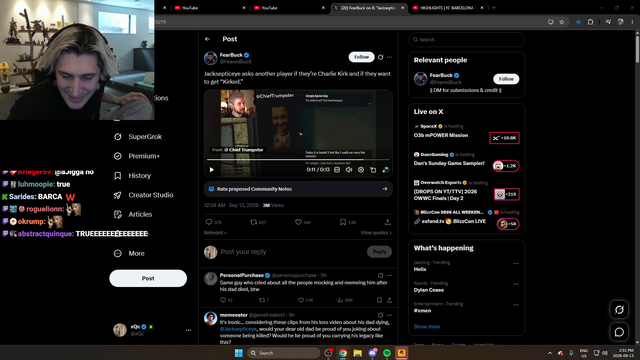Bookmark FearBuck's post
Image resolution: width=640 pixels, height=360 pixels.
point(343,222)
